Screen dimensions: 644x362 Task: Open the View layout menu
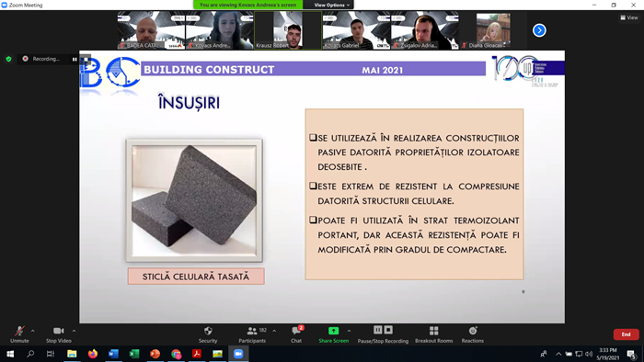click(x=628, y=17)
